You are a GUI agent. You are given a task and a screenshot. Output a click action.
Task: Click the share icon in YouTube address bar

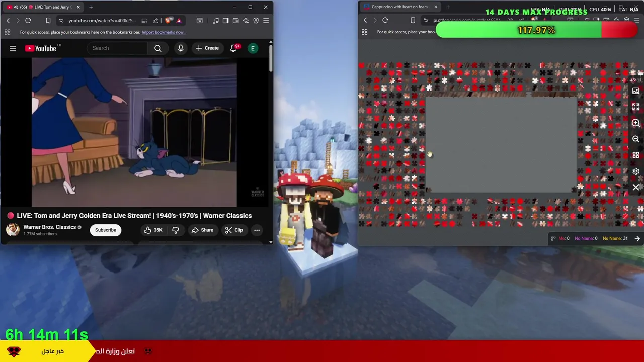pyautogui.click(x=155, y=21)
